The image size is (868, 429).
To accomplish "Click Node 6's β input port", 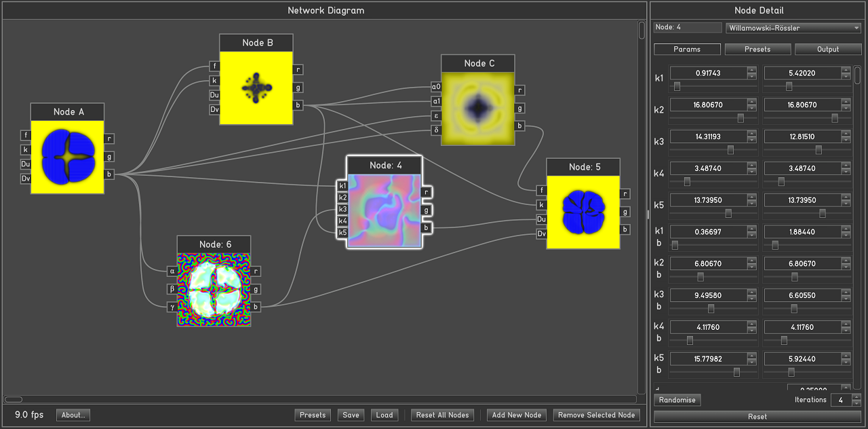I will [x=172, y=289].
